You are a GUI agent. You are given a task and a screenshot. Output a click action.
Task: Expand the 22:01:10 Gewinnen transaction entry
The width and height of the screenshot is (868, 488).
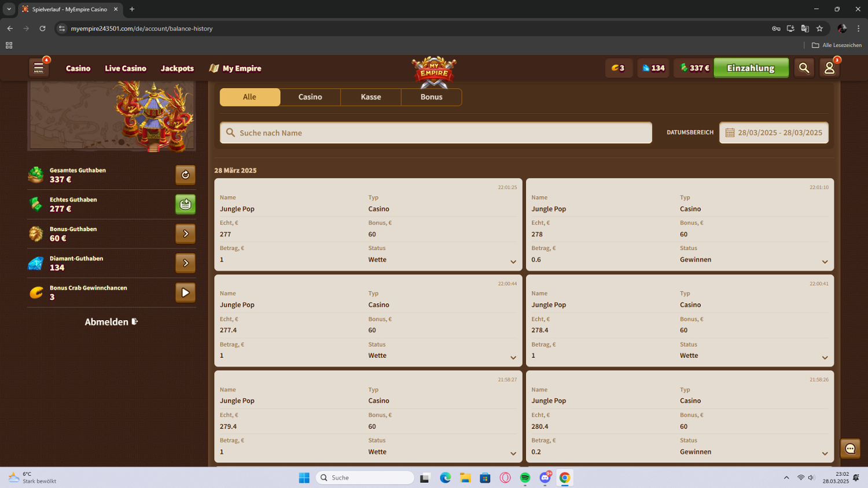(825, 262)
